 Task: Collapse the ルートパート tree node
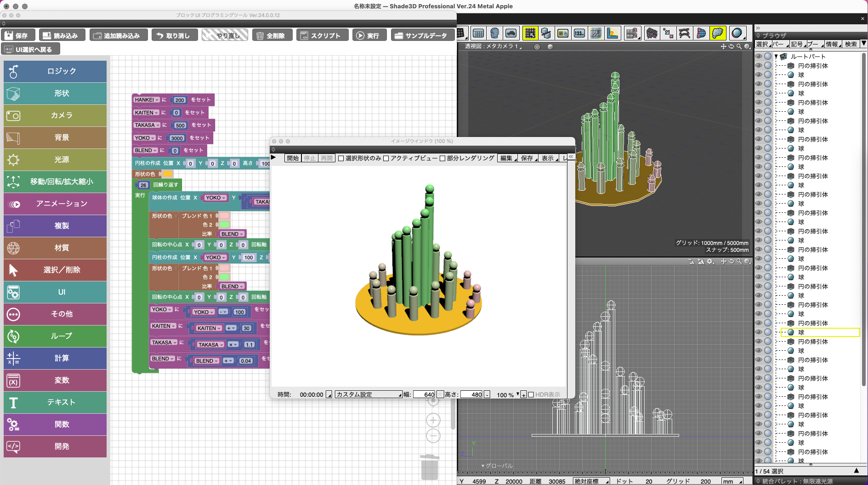point(776,57)
